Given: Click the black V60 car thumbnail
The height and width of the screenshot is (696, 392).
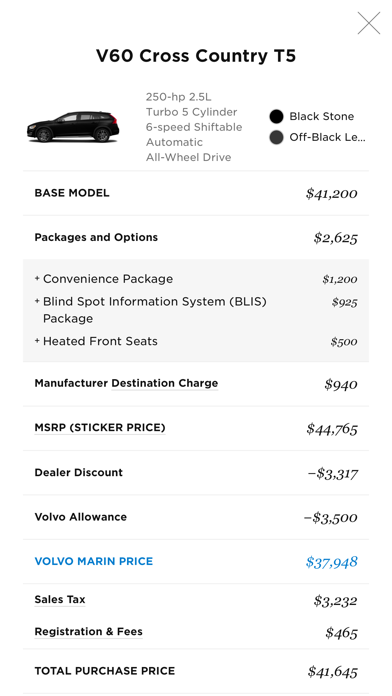Looking at the screenshot, I should click(73, 127).
